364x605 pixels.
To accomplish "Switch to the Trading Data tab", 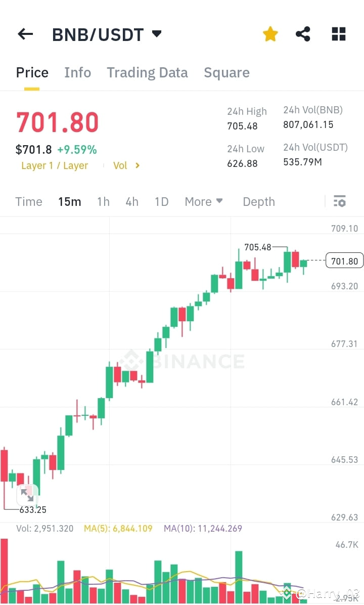I will click(147, 72).
